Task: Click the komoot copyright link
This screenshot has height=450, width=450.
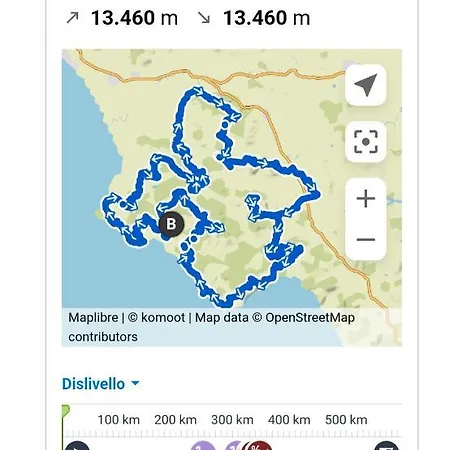Action: 163,317
